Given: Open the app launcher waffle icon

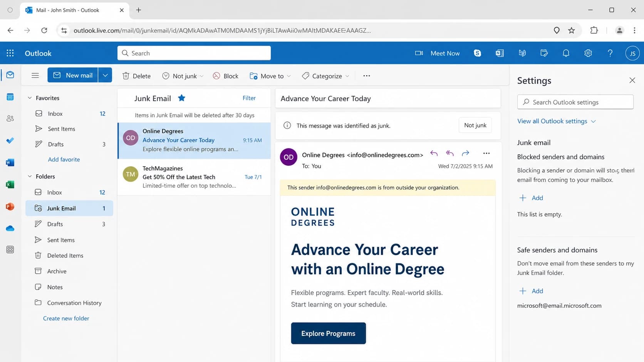Looking at the screenshot, I should [10, 53].
